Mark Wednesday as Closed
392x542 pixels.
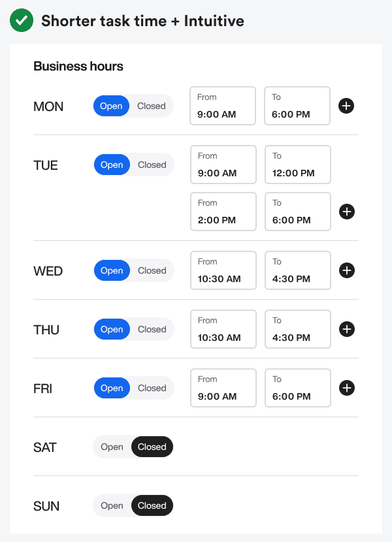152,270
